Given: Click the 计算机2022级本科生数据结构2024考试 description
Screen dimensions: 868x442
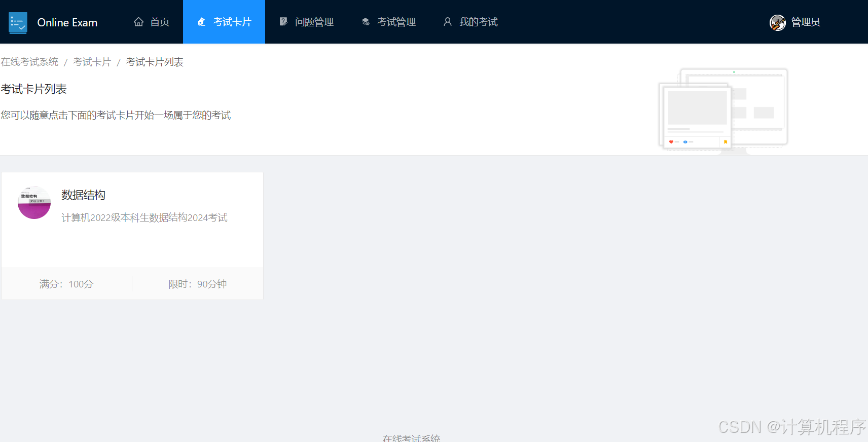Looking at the screenshot, I should click(x=144, y=217).
